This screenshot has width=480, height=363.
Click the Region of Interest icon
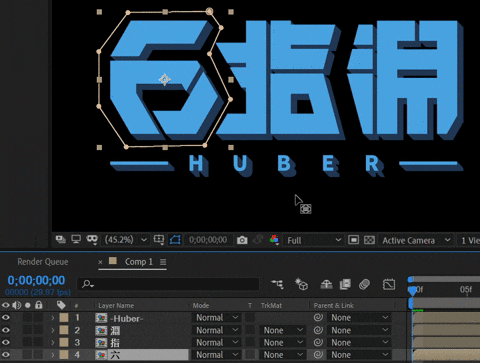click(353, 240)
